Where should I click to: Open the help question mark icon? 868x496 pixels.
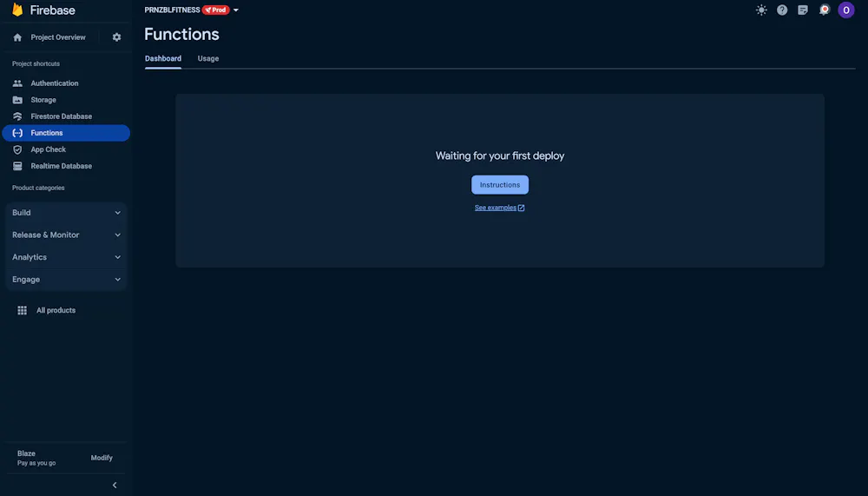point(782,10)
